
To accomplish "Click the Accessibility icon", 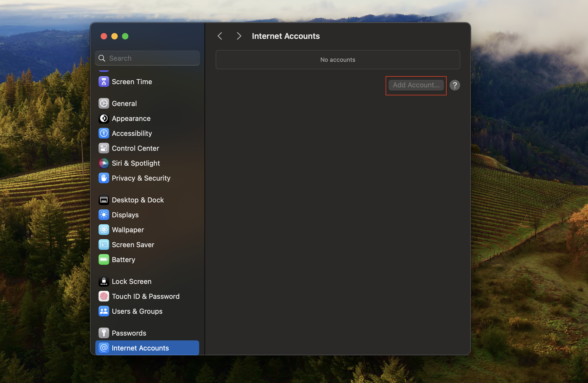I will [x=104, y=133].
